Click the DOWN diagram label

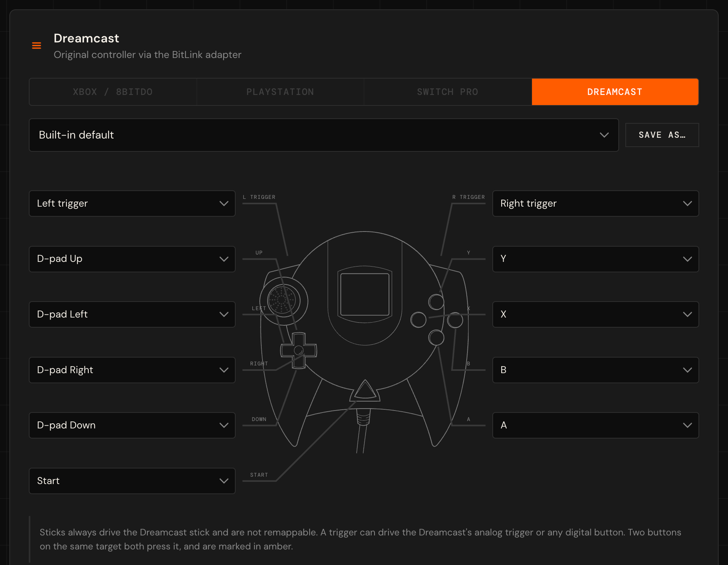point(259,419)
